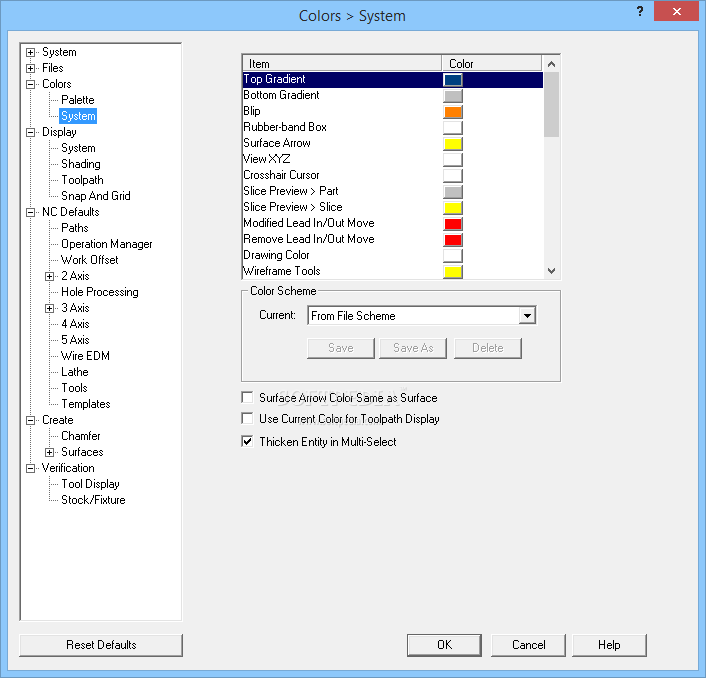Screen dimensions: 706x678
Task: Open the Chamfer settings page
Action: point(81,436)
